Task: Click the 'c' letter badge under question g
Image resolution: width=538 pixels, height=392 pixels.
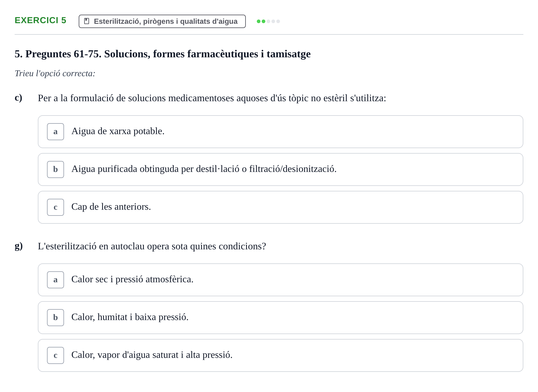Action: 56,355
